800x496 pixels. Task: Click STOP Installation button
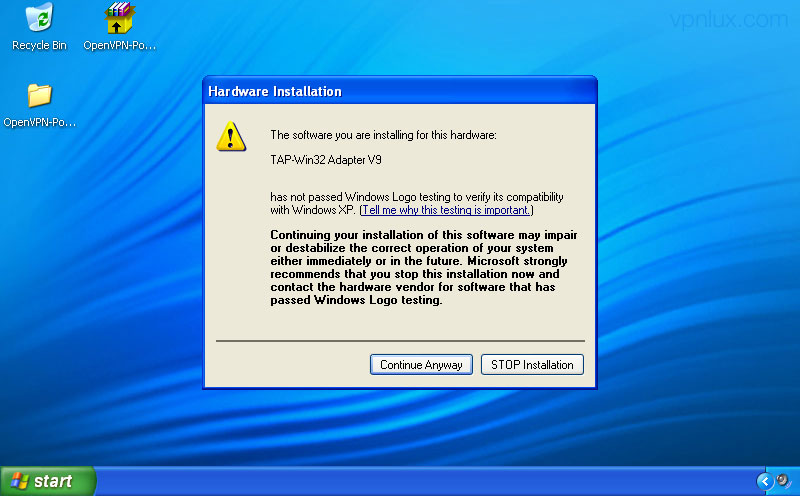click(x=532, y=365)
